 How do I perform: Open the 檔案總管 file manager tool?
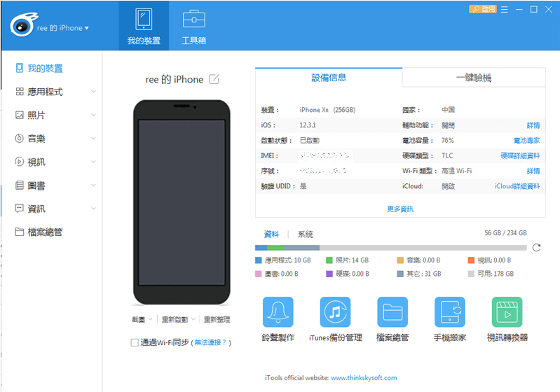(392, 319)
